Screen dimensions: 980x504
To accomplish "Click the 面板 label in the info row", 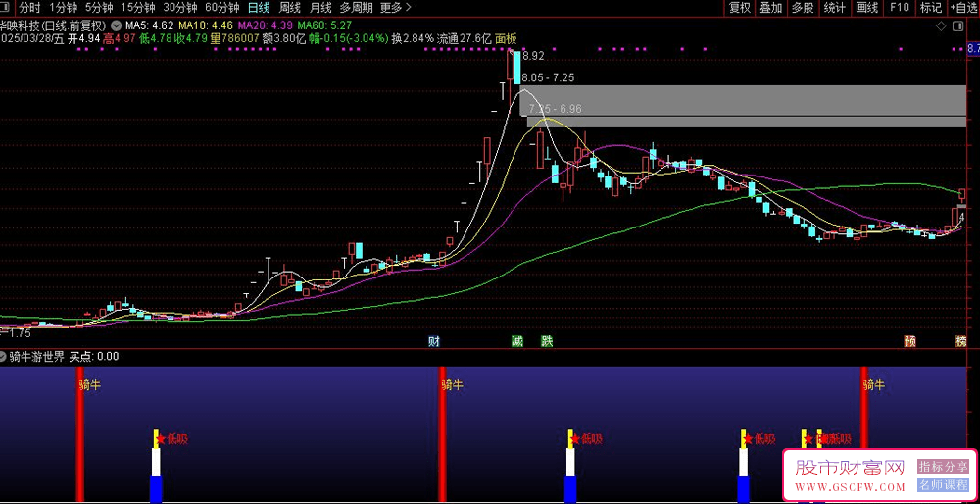I will tap(506, 39).
